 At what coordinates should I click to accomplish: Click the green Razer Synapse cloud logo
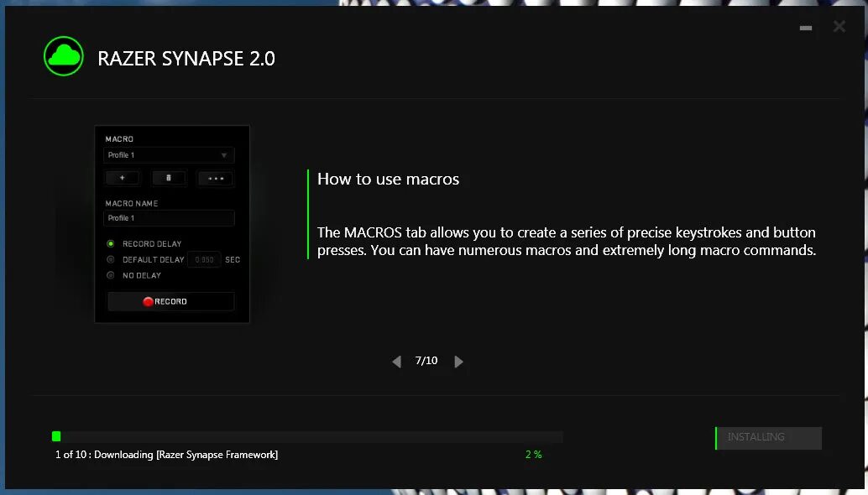click(64, 56)
